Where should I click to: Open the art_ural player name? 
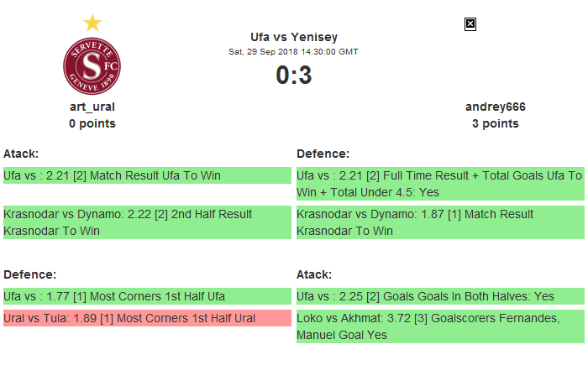tap(92, 107)
